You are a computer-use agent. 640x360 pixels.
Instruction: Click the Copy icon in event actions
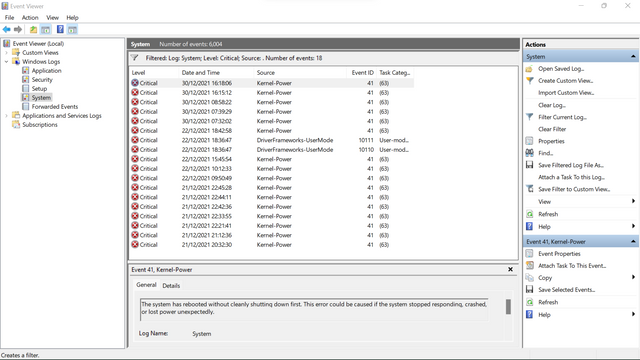(x=529, y=278)
